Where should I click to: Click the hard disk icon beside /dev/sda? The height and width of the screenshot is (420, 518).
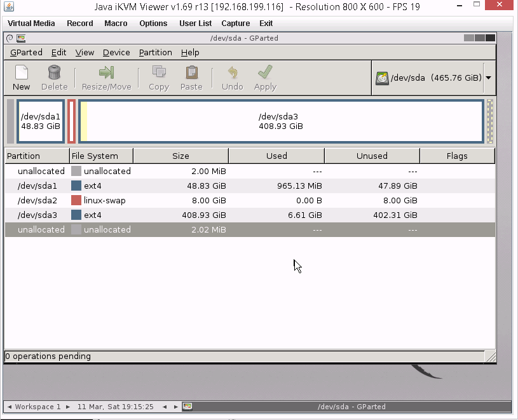point(382,78)
